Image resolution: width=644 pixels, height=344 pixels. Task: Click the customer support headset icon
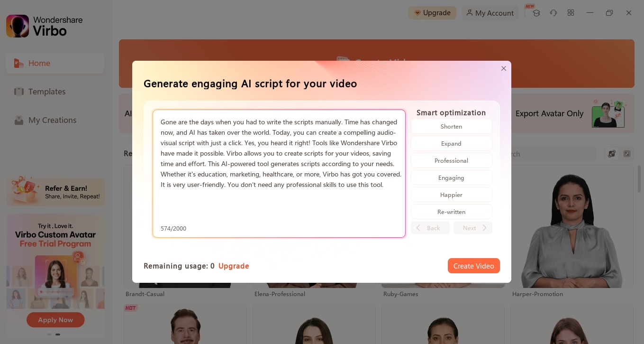point(553,13)
